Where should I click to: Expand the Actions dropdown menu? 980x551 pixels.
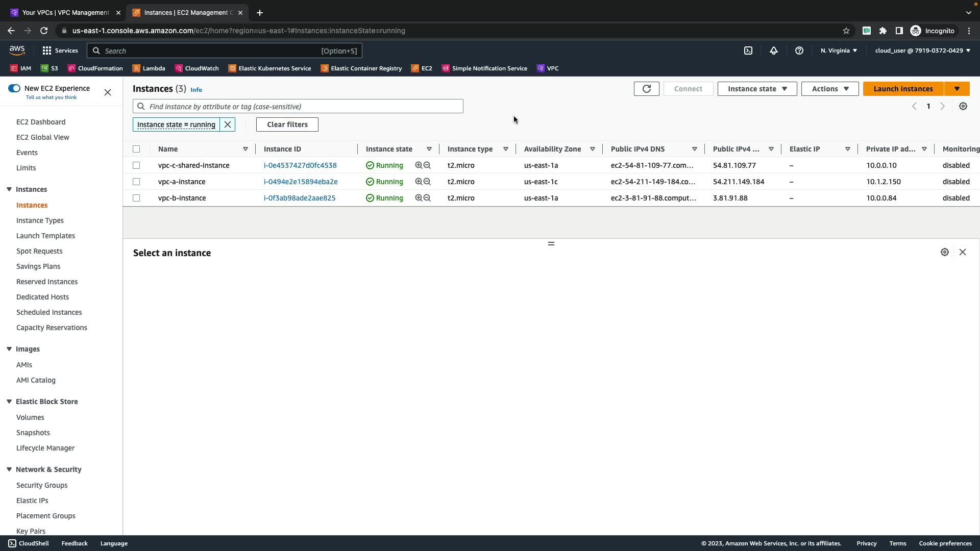click(x=829, y=89)
